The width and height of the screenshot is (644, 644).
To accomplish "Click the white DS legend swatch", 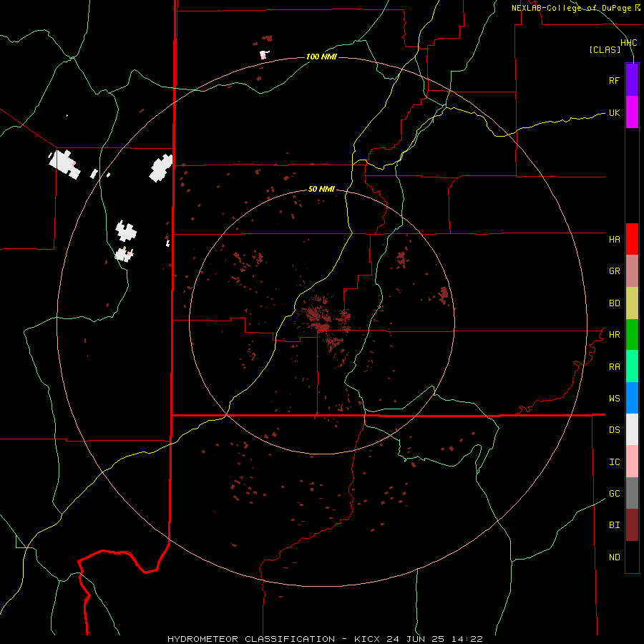I will [x=632, y=429].
